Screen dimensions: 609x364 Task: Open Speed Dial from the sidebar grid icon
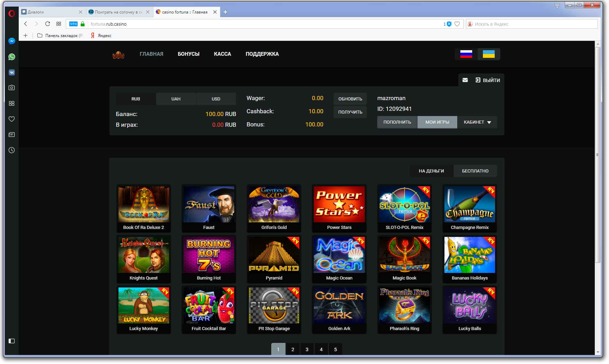tap(12, 103)
